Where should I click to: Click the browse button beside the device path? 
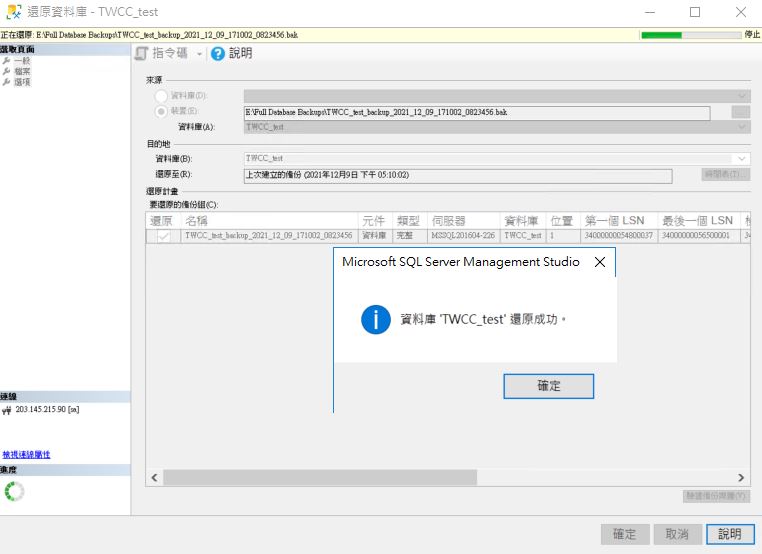coord(741,112)
